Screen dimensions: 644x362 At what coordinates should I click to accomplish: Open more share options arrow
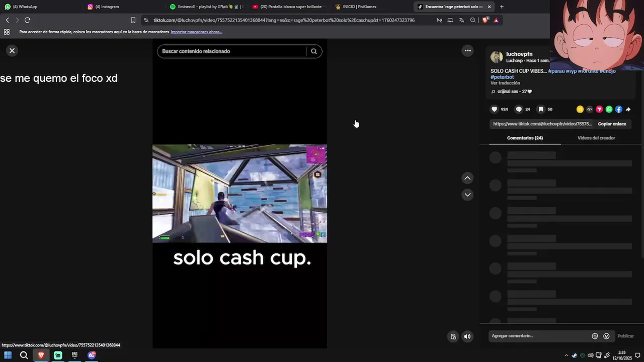point(628,109)
